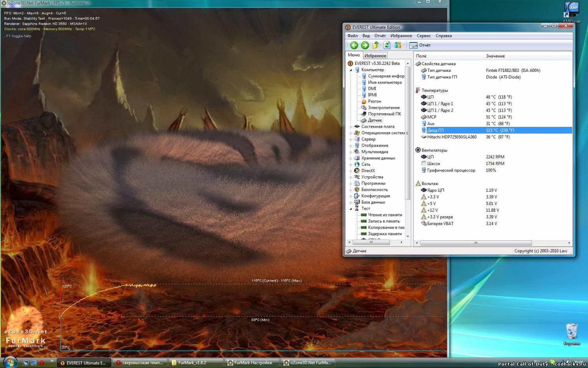The width and height of the screenshot is (588, 368).
Task: Open the users icon in EVEREST toolbar
Action: tap(398, 45)
